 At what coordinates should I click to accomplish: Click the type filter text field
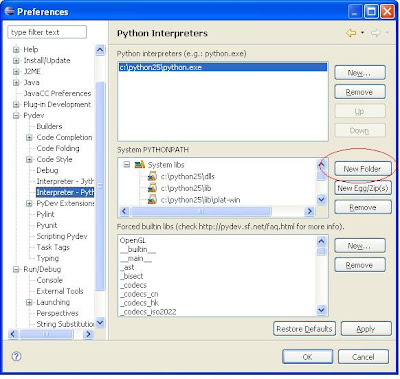(47, 32)
